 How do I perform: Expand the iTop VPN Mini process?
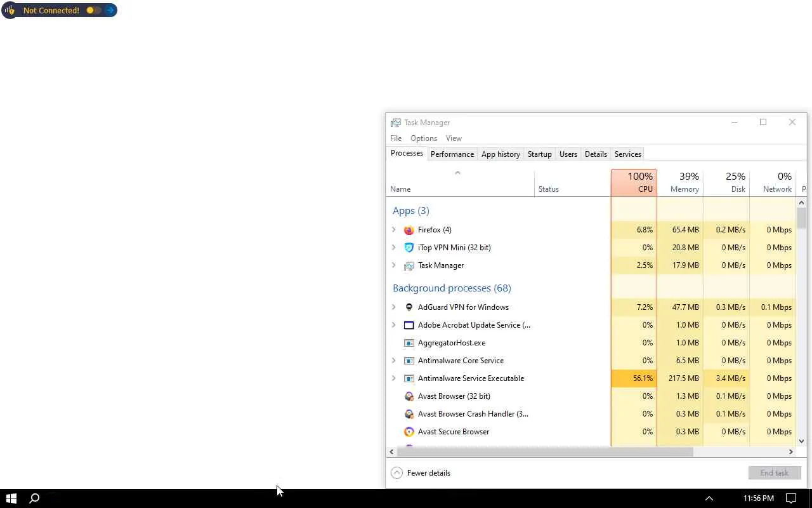tap(394, 248)
